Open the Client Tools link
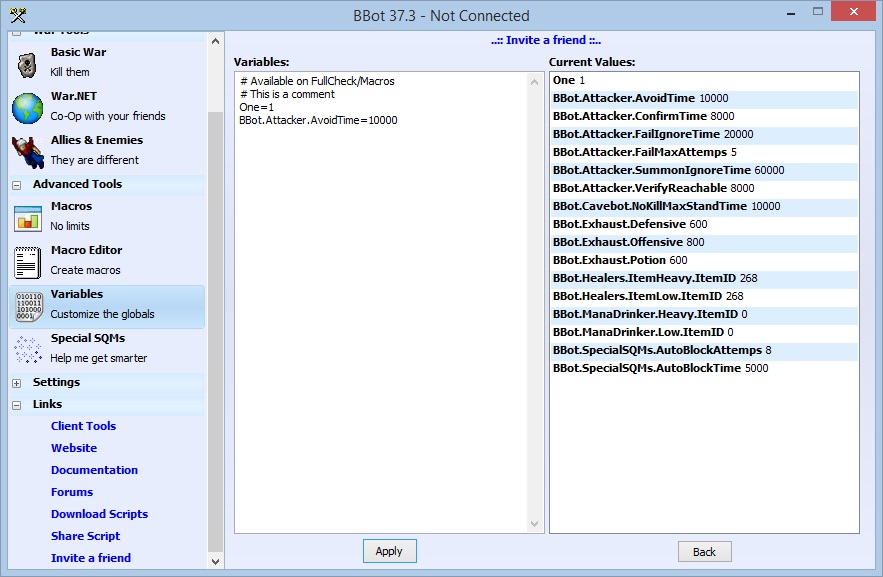This screenshot has height=577, width=883. pos(83,426)
